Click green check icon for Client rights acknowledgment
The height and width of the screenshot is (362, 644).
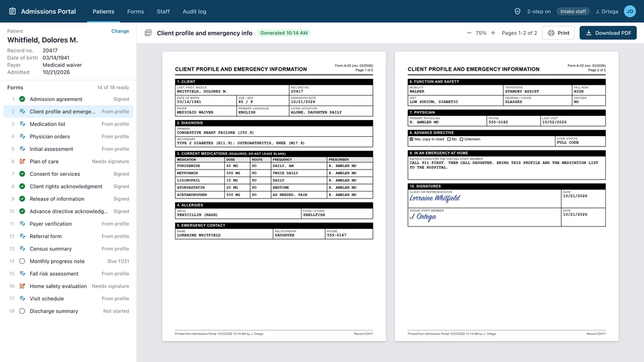[22, 186]
